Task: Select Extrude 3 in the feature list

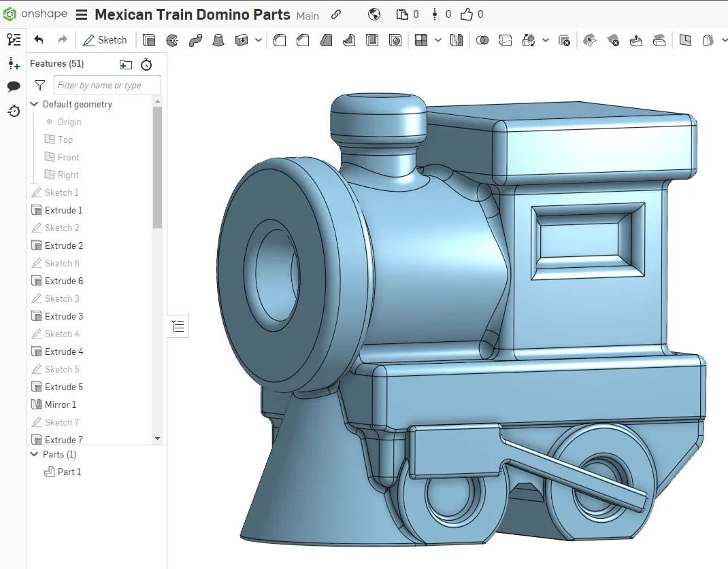Action: click(x=64, y=316)
